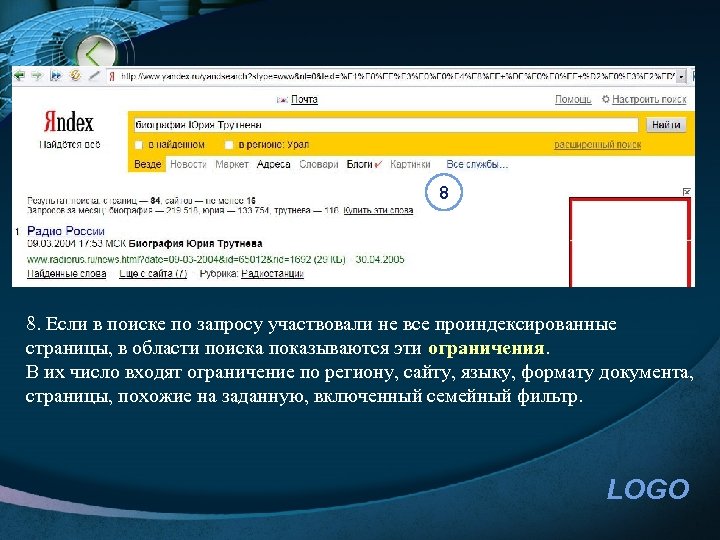This screenshot has height=540, width=720.
Task: Open the 'Настроить поиск' link
Action: 649,99
